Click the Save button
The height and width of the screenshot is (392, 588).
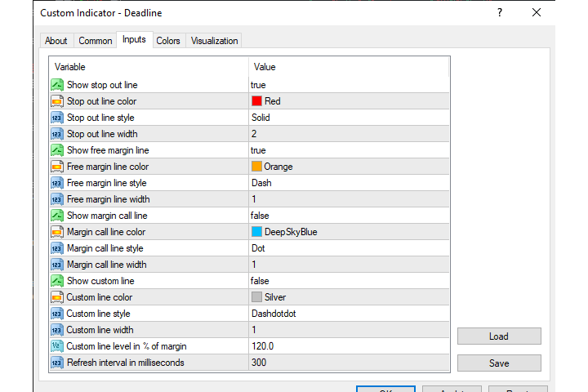click(x=499, y=363)
